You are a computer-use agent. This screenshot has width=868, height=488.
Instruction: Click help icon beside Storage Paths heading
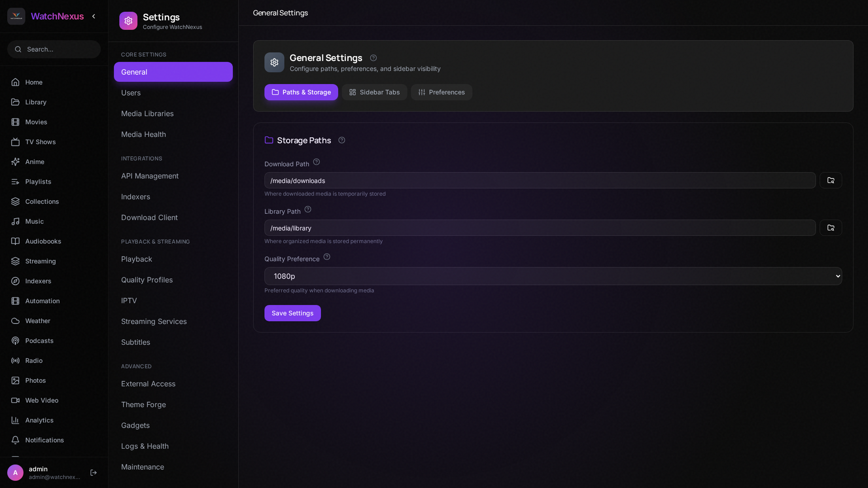click(x=342, y=141)
